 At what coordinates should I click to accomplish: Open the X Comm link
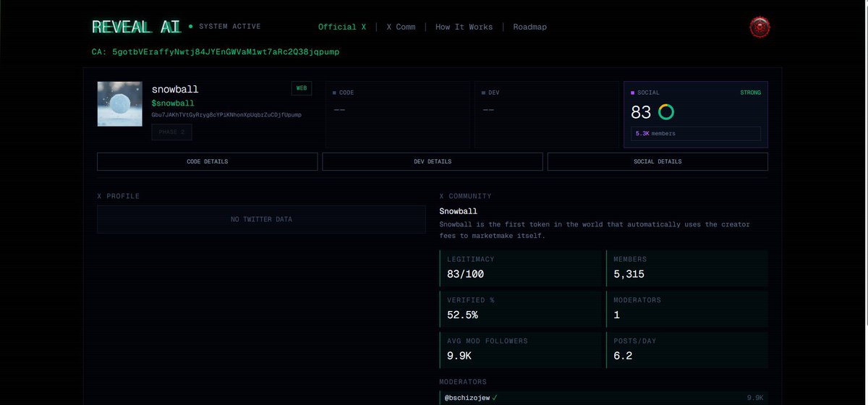401,27
